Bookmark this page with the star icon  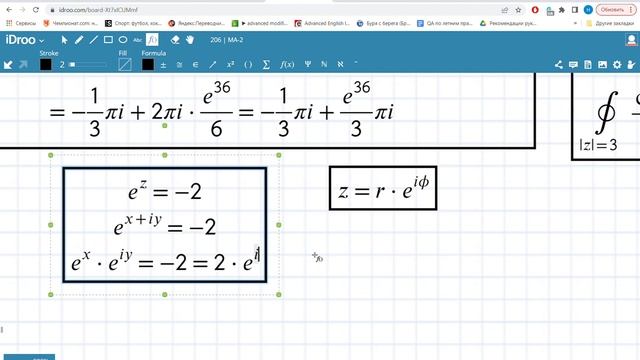click(x=518, y=10)
